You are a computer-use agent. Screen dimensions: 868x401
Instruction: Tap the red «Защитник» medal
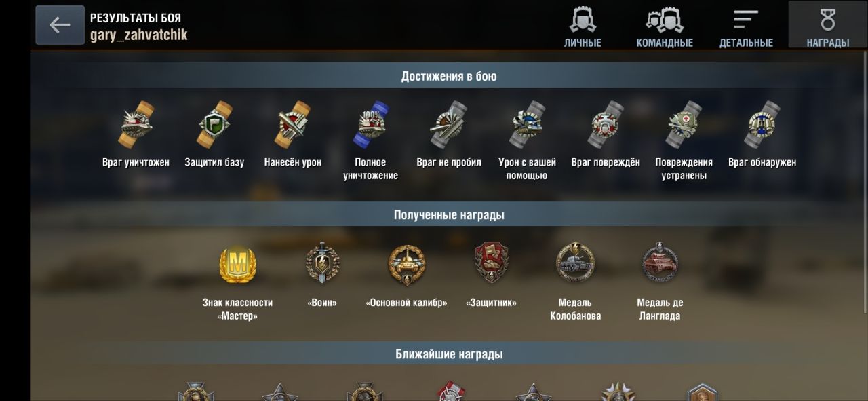click(492, 263)
